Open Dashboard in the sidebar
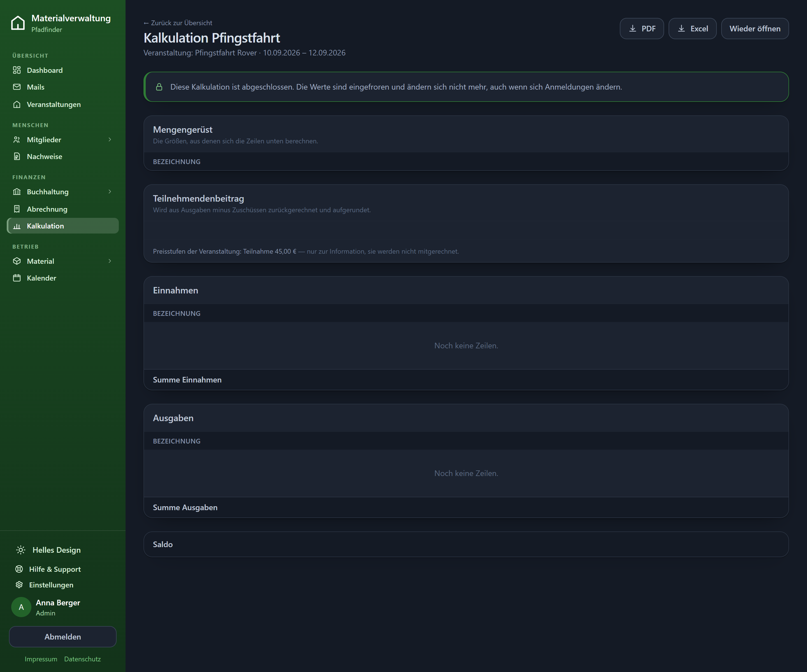This screenshot has height=672, width=807. click(x=63, y=70)
